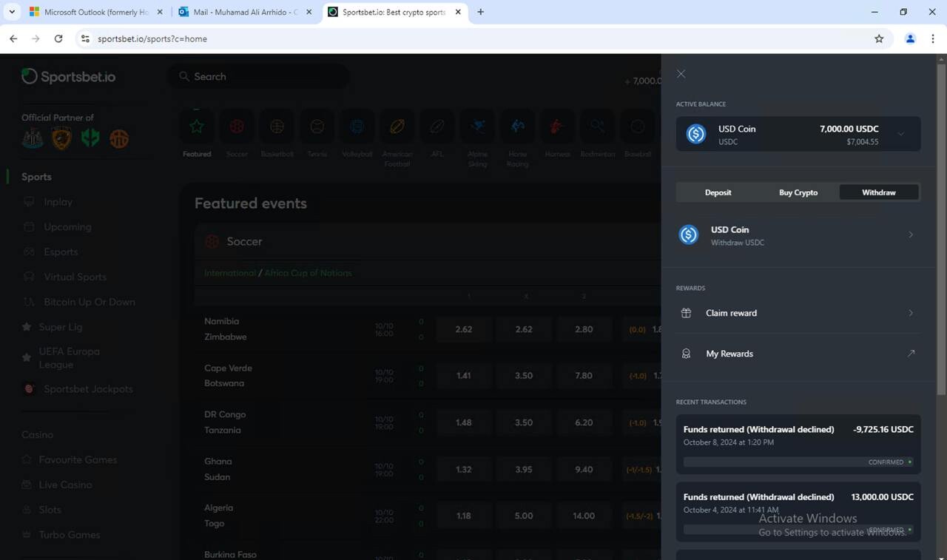Switch to the Deposit tab
Screen dimensions: 947x560
click(718, 192)
